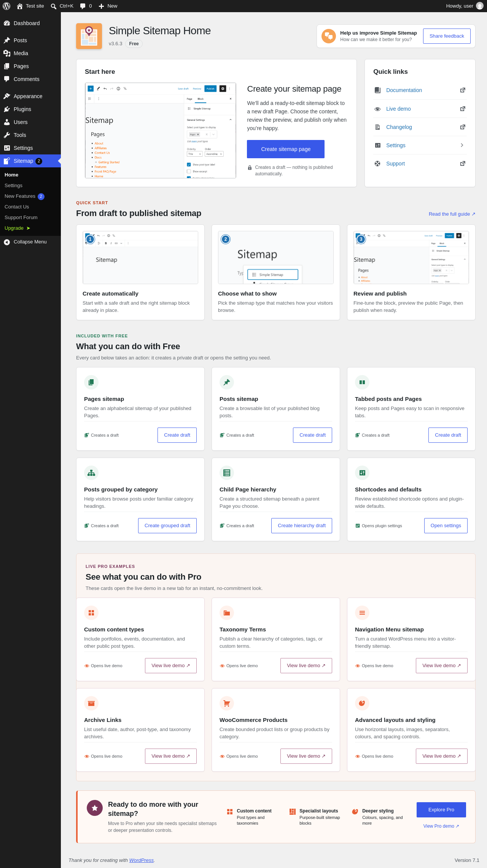This screenshot has width=487, height=868.
Task: View live demo for Taxonomy Terms
Action: coord(306,666)
